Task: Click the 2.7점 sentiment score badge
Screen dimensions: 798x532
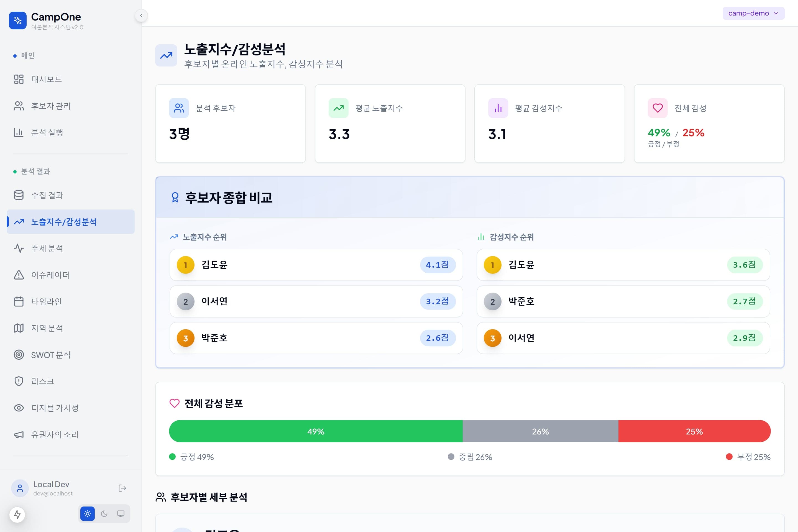Action: [x=745, y=302]
